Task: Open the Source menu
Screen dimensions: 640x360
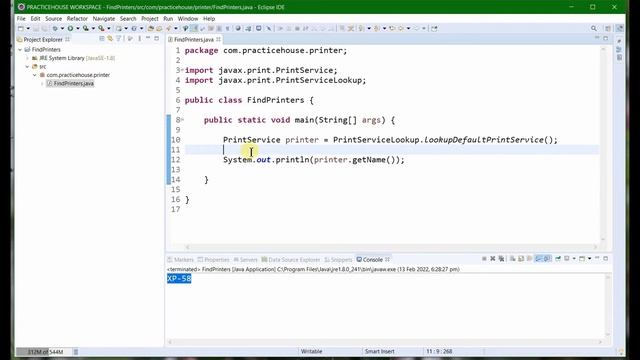Action: (x=53, y=18)
